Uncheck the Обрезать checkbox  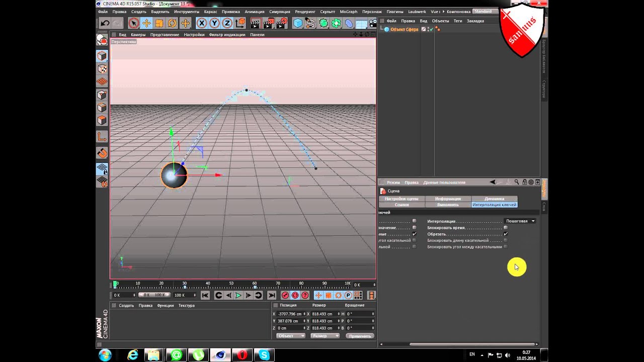coord(506,234)
